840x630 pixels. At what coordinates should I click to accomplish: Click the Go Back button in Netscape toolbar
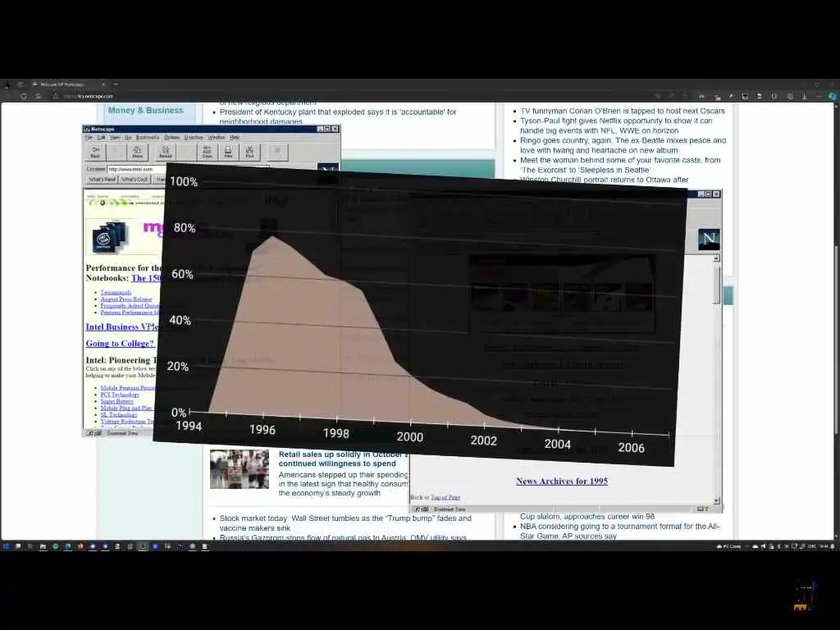point(95,152)
